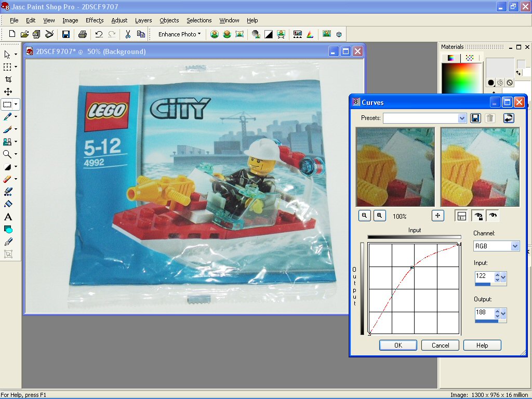Click the Navigate preview crosshair button
Screen dimensions: 532x399
coord(437,216)
